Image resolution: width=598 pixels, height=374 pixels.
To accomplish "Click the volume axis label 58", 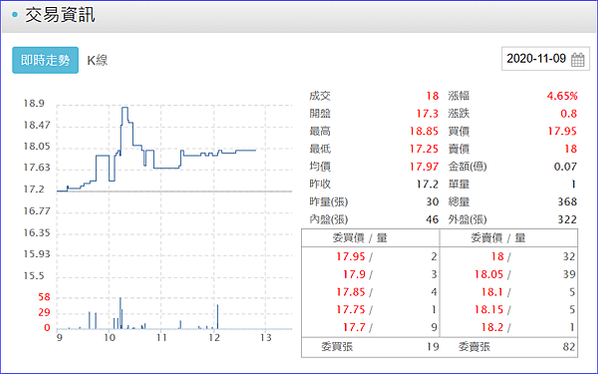I will pos(44,297).
